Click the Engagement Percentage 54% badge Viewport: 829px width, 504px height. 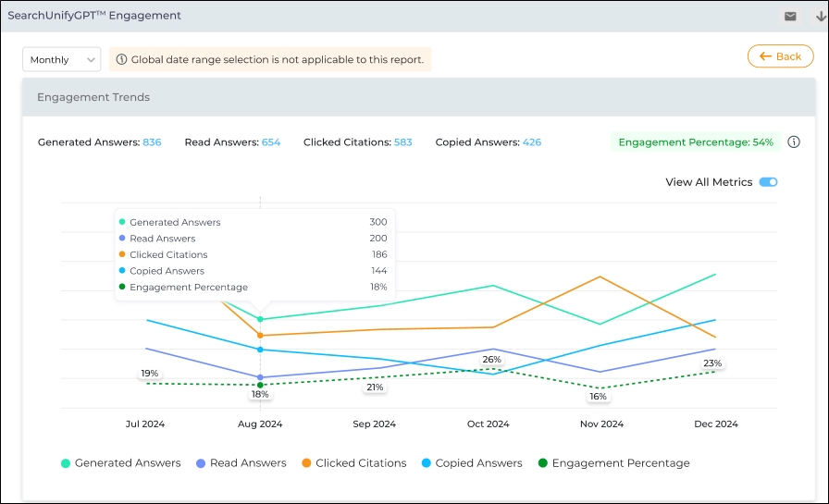696,142
